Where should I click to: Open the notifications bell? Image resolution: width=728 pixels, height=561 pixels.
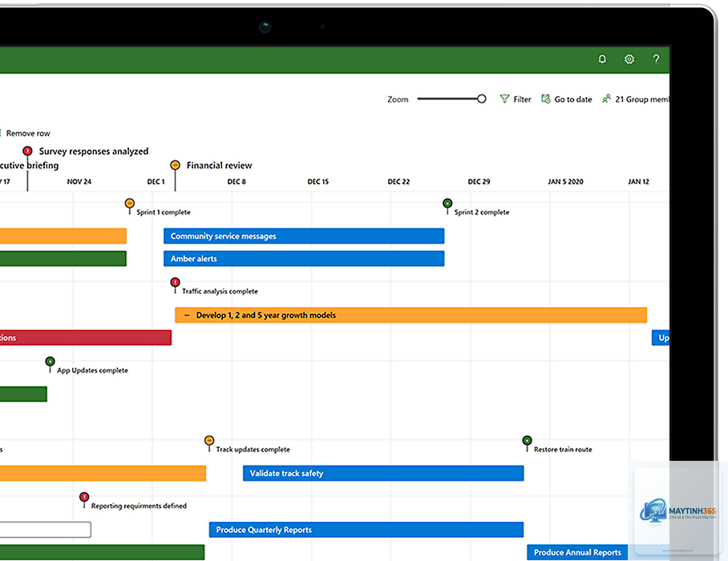[602, 59]
